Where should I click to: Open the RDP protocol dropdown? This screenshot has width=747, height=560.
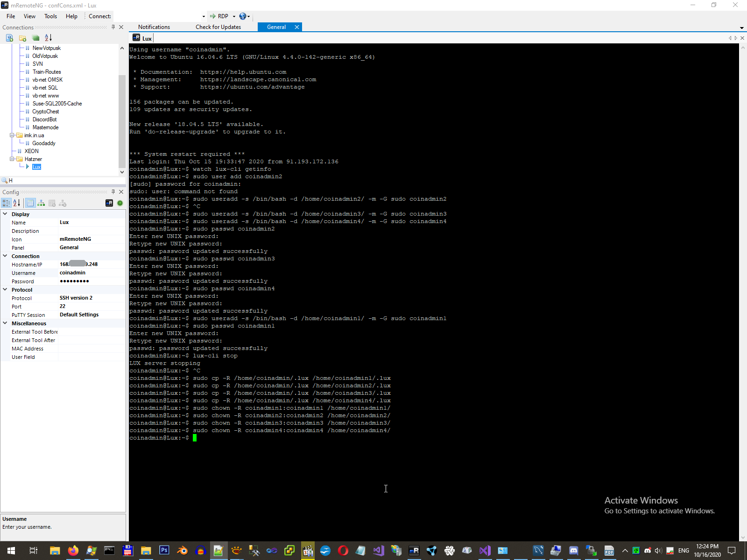(234, 16)
